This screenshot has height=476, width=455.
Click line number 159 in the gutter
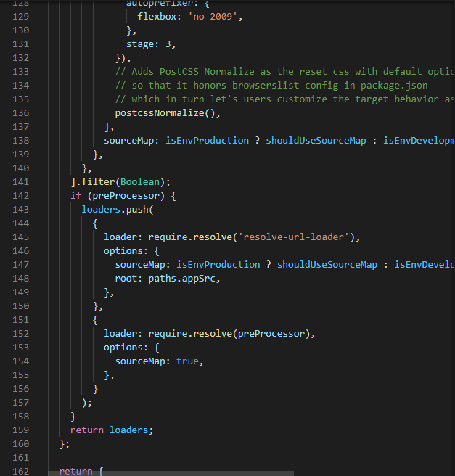click(x=20, y=430)
